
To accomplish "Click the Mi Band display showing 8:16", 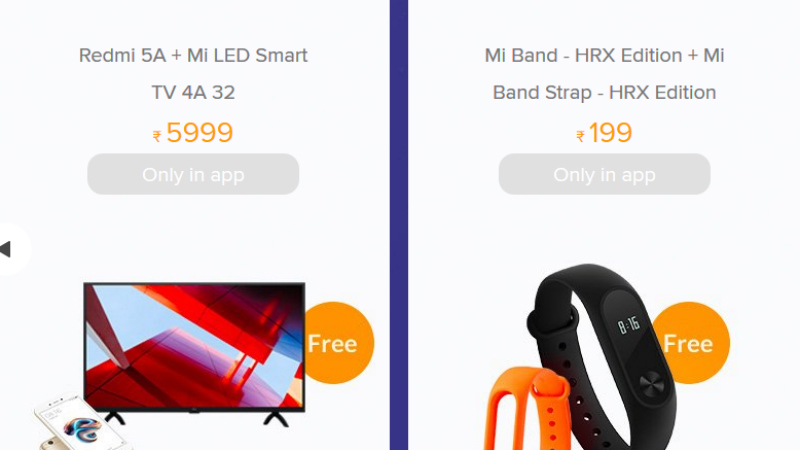I will (x=628, y=324).
